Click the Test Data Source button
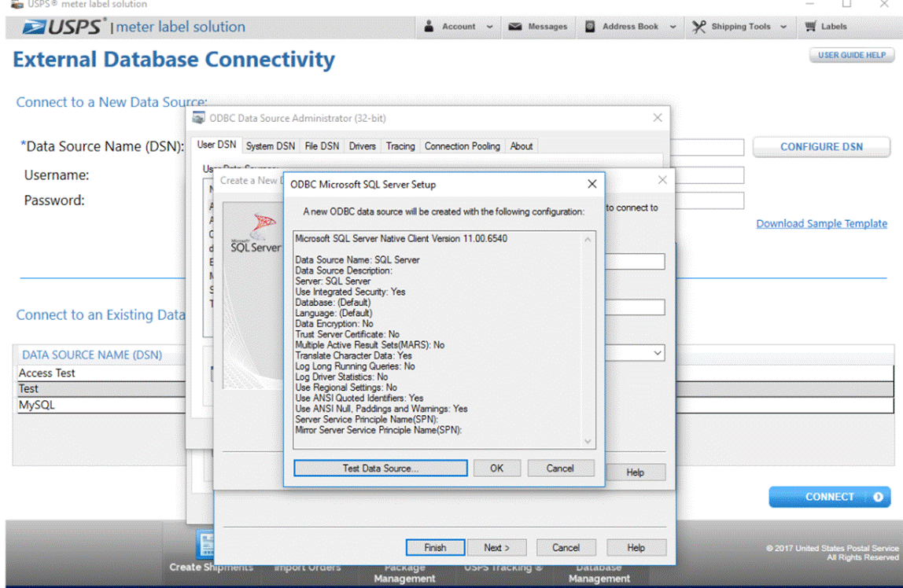This screenshot has width=903, height=588. coord(380,469)
